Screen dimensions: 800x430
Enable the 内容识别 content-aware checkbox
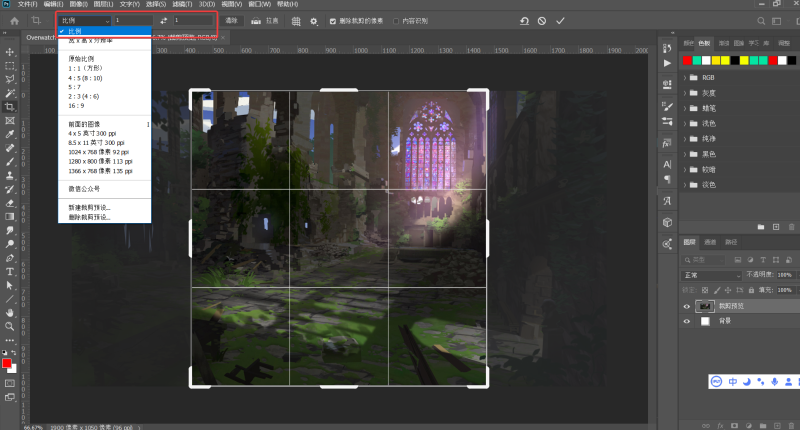click(396, 21)
